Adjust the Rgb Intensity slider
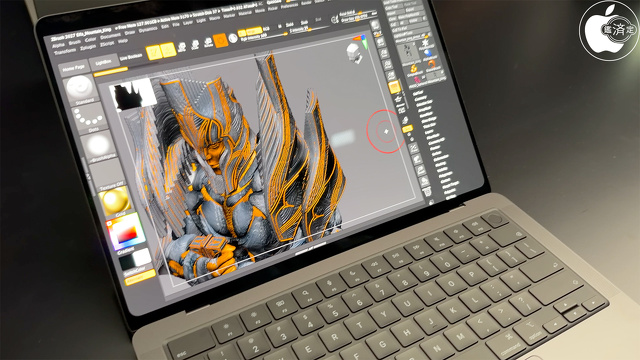The height and width of the screenshot is (360, 640). click(x=264, y=37)
